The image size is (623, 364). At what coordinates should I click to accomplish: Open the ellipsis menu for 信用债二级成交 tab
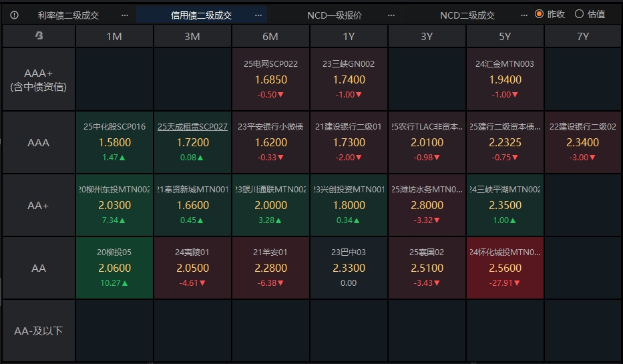(258, 15)
